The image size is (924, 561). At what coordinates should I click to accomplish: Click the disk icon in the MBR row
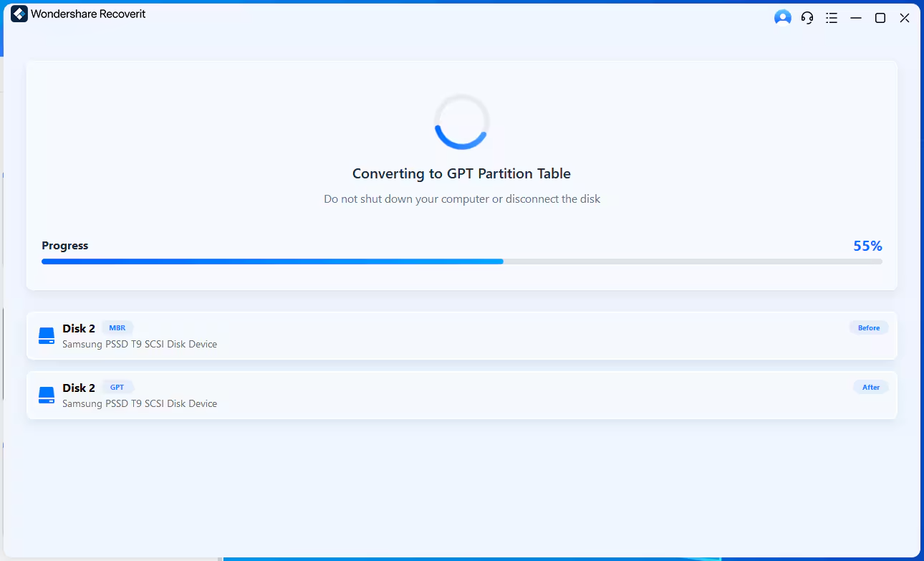pos(47,336)
